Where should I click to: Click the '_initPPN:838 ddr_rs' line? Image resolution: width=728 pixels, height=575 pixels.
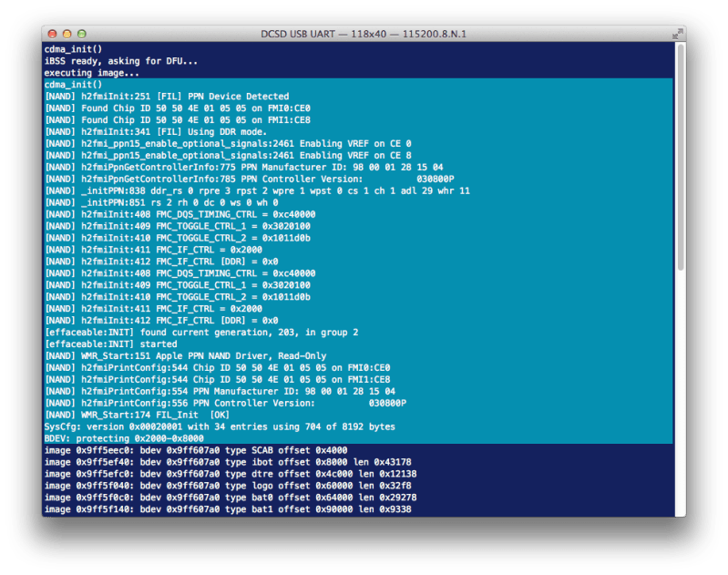click(x=257, y=190)
